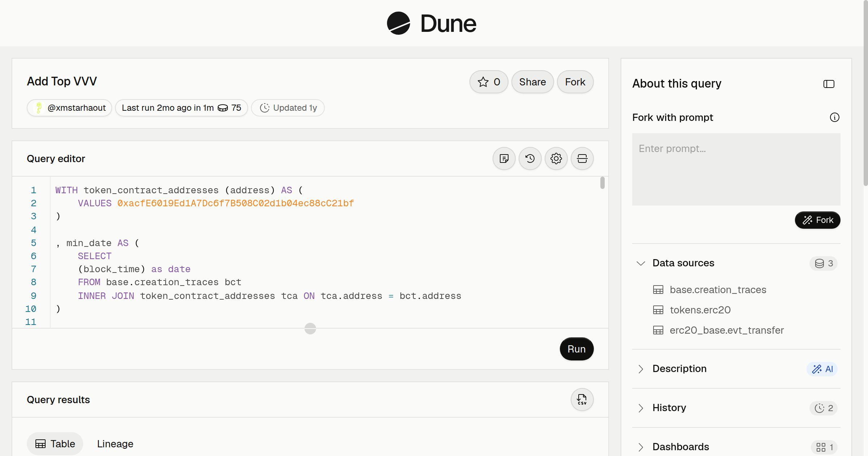Click the black Fork with AI button

point(818,220)
